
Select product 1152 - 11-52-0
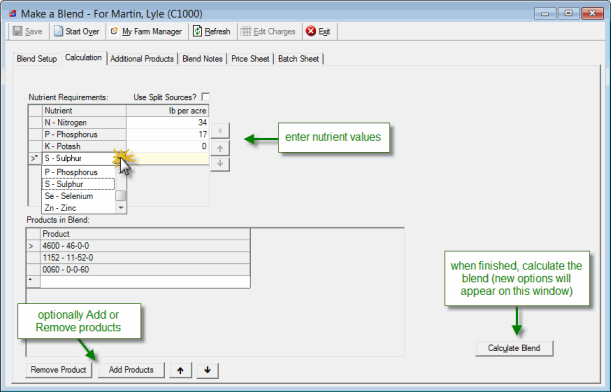pyautogui.click(x=145, y=258)
